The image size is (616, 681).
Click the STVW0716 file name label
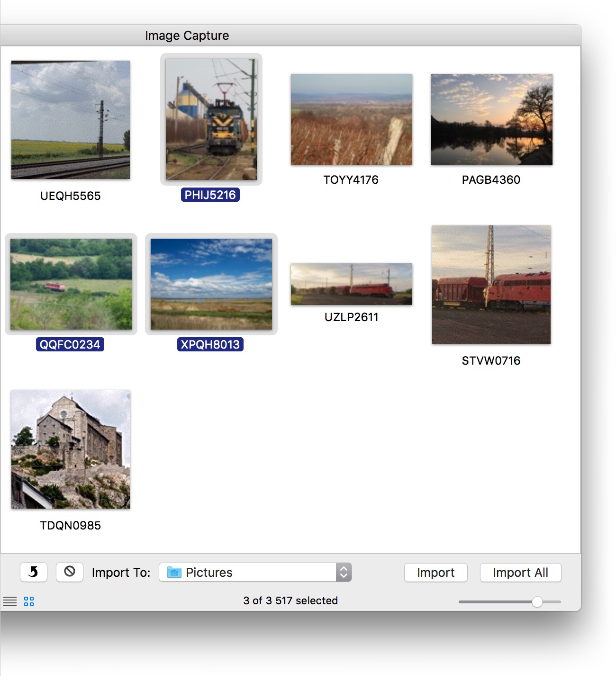click(491, 361)
